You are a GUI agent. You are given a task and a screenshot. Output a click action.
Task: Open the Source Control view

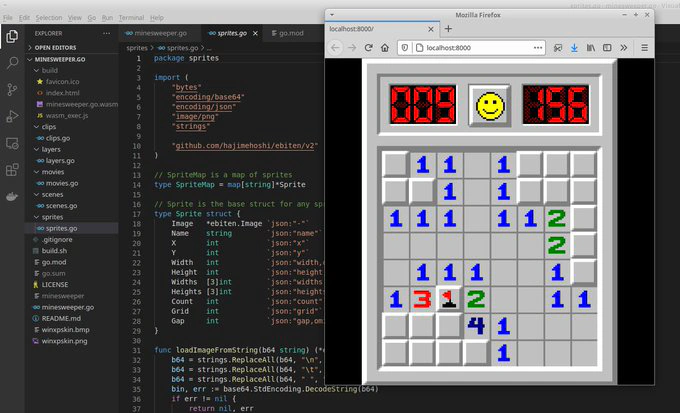coord(12,90)
